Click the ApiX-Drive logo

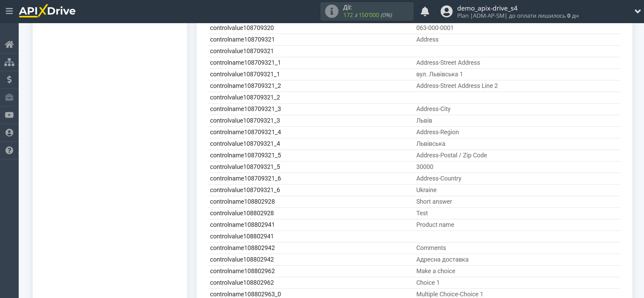[47, 11]
